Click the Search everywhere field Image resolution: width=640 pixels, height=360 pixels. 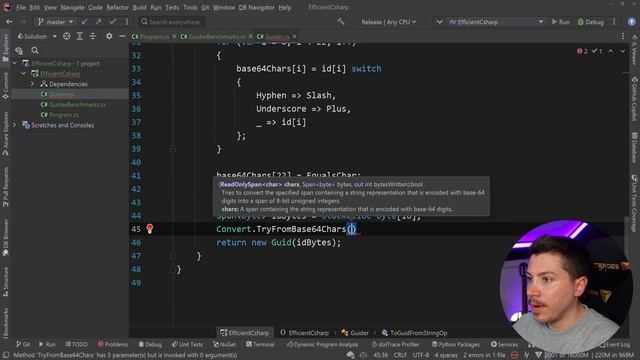point(171,22)
